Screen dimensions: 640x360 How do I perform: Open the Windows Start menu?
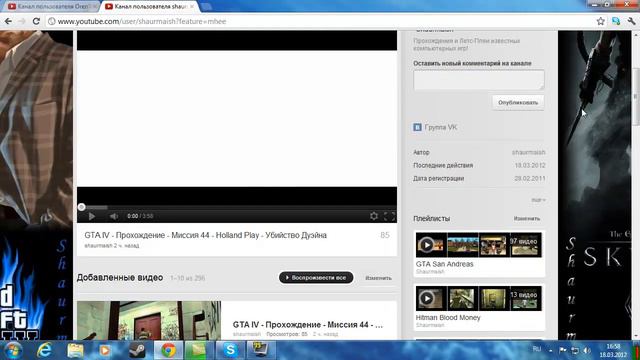[x=13, y=350]
